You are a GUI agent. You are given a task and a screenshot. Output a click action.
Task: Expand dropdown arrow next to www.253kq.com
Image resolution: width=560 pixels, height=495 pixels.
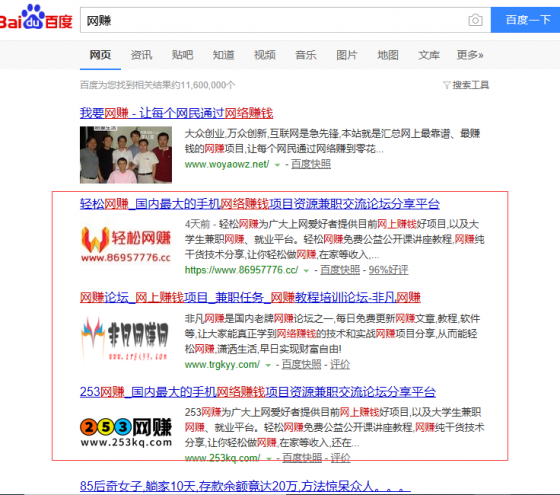point(269,459)
